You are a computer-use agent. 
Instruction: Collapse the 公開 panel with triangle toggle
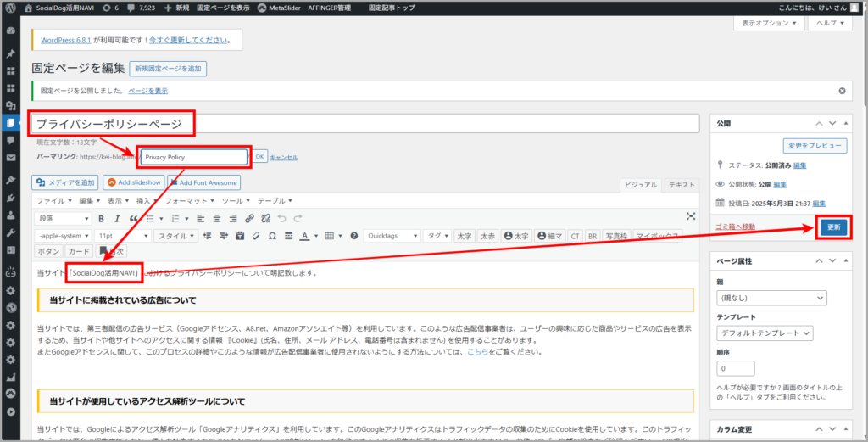(845, 123)
